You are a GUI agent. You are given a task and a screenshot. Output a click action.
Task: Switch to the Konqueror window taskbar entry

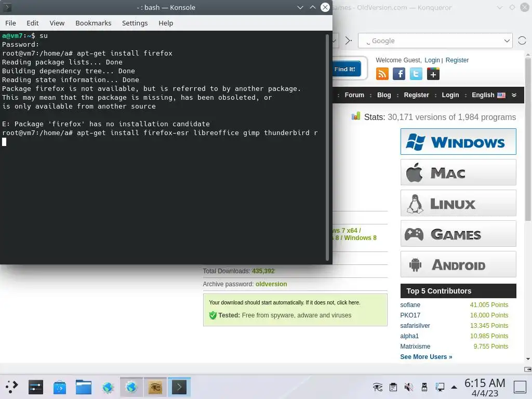131,387
